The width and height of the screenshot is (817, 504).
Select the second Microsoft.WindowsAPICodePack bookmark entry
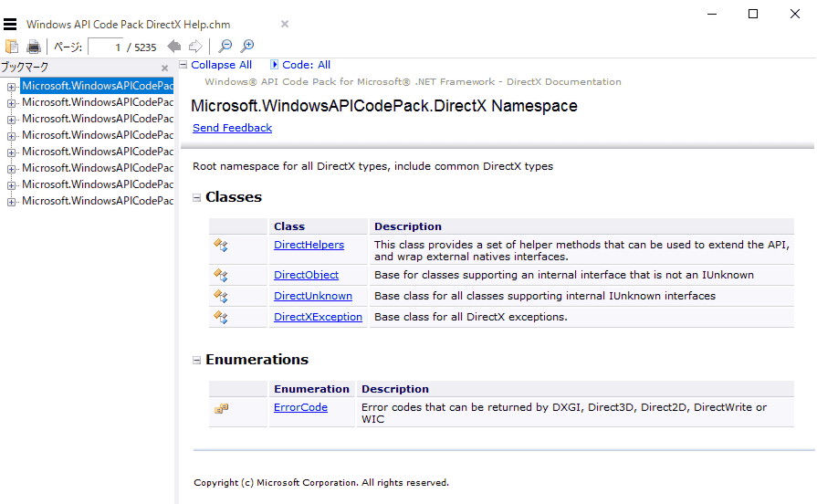tap(98, 102)
